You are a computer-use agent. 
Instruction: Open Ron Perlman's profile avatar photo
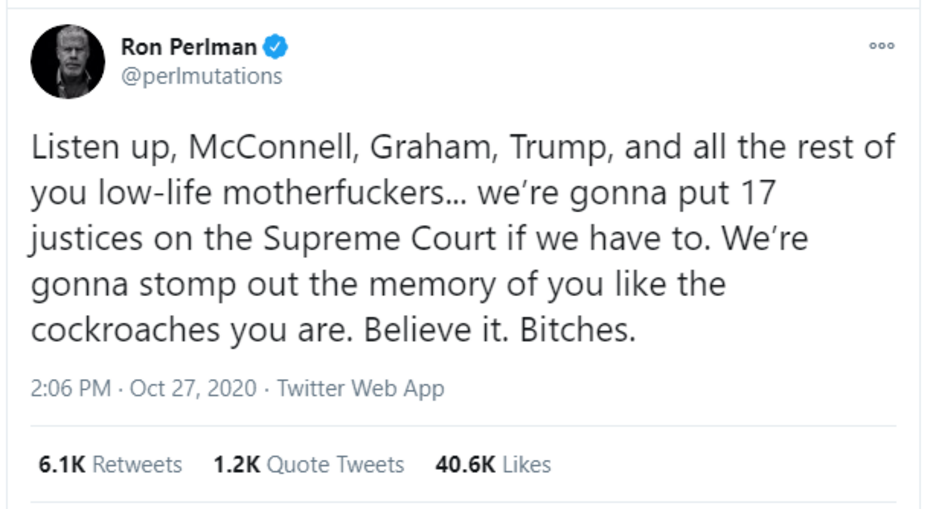tap(68, 60)
